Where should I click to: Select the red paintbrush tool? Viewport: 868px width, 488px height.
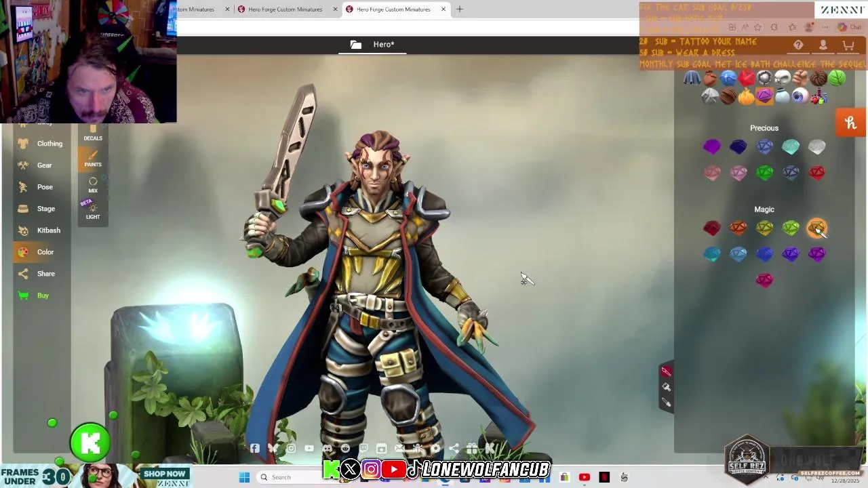point(666,371)
